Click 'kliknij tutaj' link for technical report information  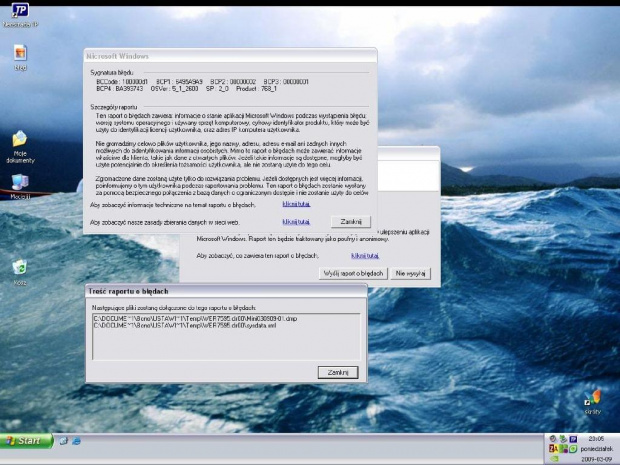click(x=296, y=204)
